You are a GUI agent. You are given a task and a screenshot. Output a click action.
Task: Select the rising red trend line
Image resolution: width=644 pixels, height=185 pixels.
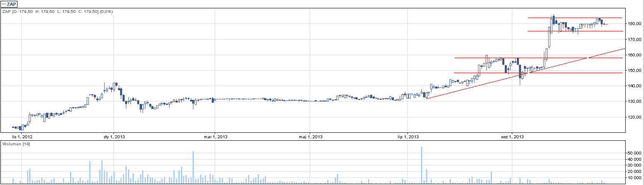(x=526, y=73)
